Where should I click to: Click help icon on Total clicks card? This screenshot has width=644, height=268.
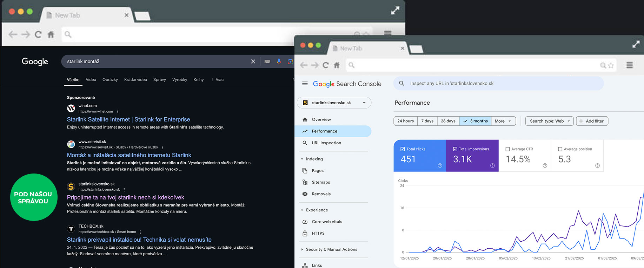tap(440, 165)
